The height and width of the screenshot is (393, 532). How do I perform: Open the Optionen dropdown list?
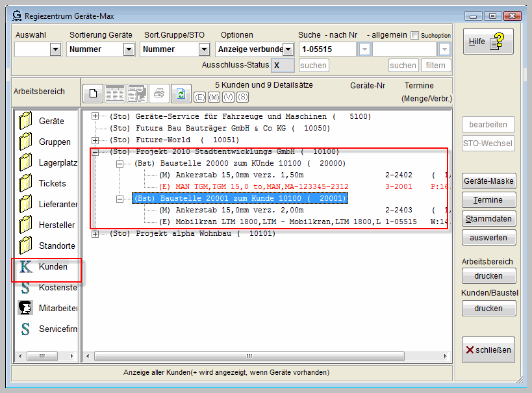pyautogui.click(x=288, y=49)
